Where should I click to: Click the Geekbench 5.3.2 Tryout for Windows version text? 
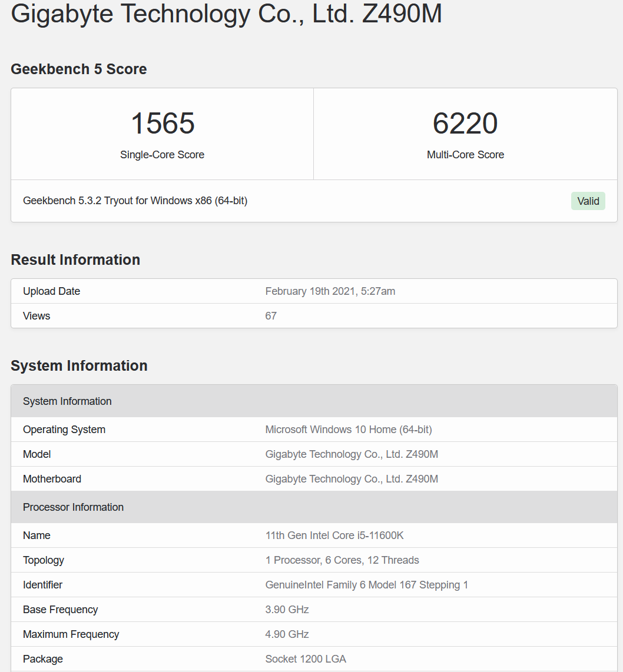click(135, 201)
